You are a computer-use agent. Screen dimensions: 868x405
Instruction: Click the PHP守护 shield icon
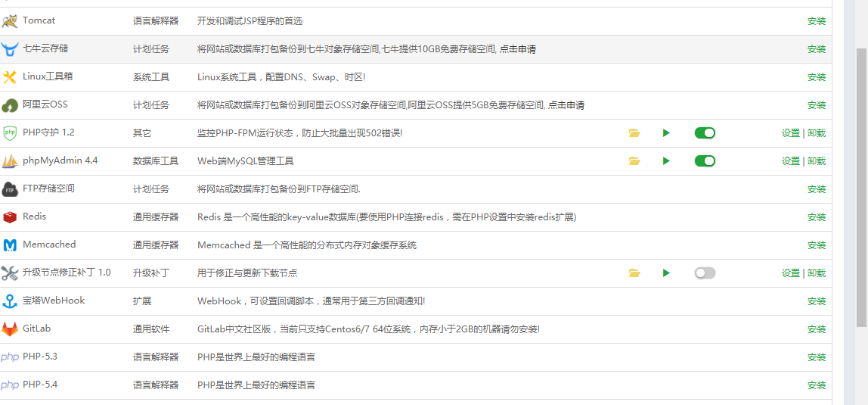click(9, 133)
